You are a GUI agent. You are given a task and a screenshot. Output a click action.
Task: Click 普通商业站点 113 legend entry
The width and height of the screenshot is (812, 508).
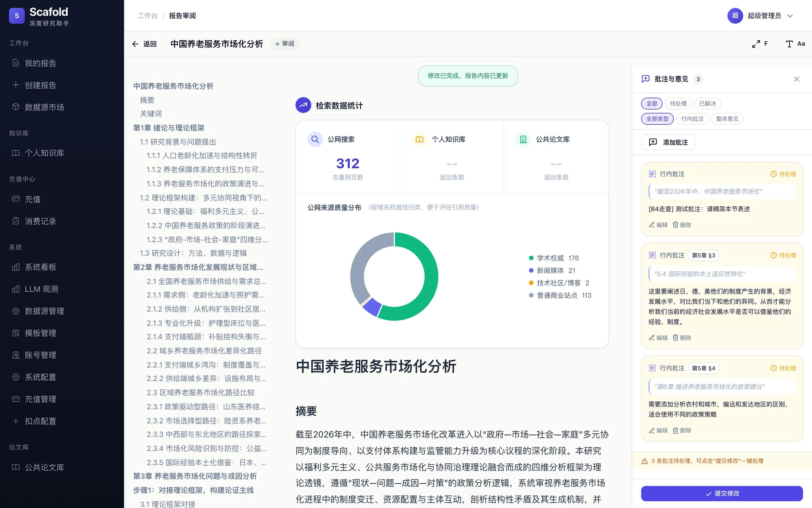560,296
